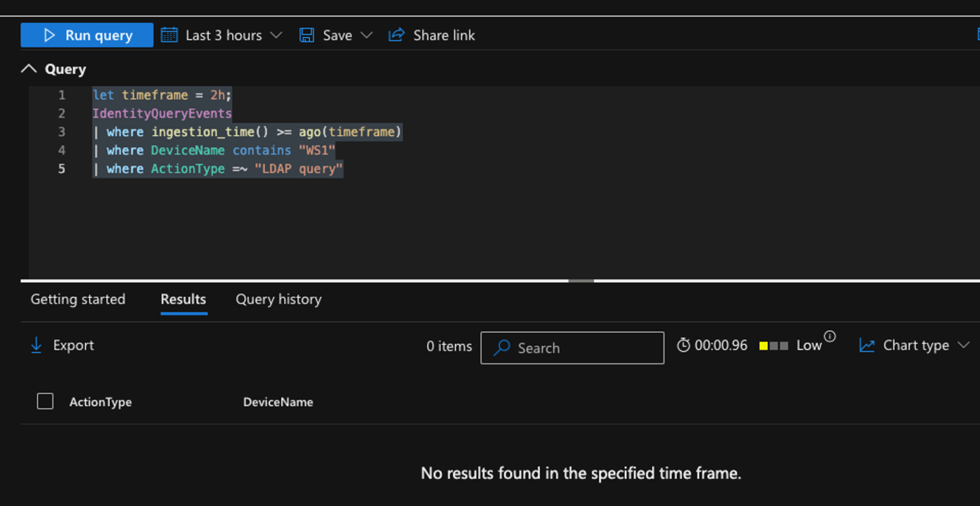Click the calendar icon beside Last 3 hours

(169, 34)
